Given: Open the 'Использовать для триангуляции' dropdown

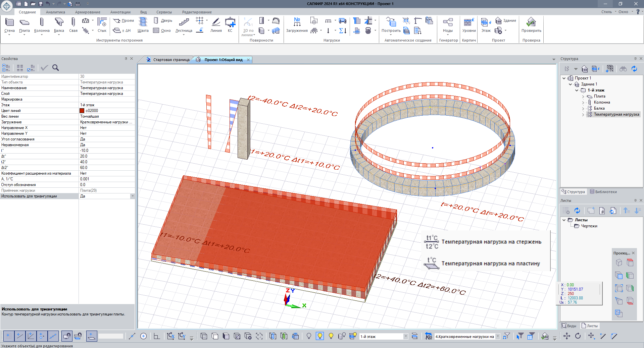Looking at the screenshot, I should 133,196.
